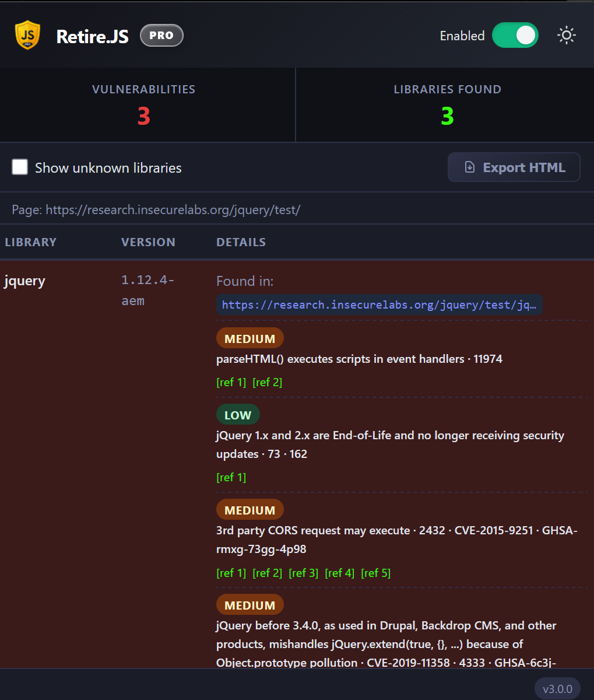Open the research.insecurelabs.org jquery file link
Screen dimensions: 594x700
click(x=379, y=304)
